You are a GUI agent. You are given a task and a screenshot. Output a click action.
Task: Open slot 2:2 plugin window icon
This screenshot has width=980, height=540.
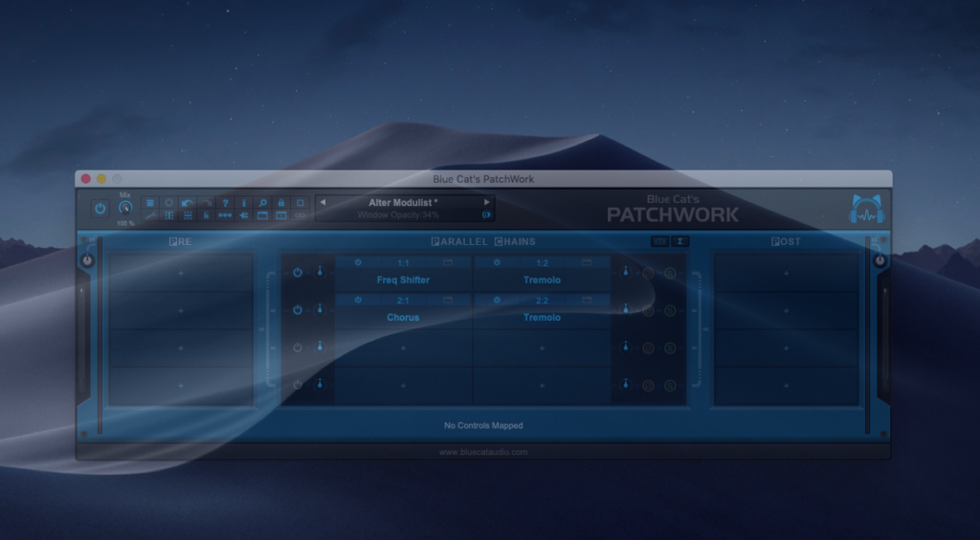587,300
